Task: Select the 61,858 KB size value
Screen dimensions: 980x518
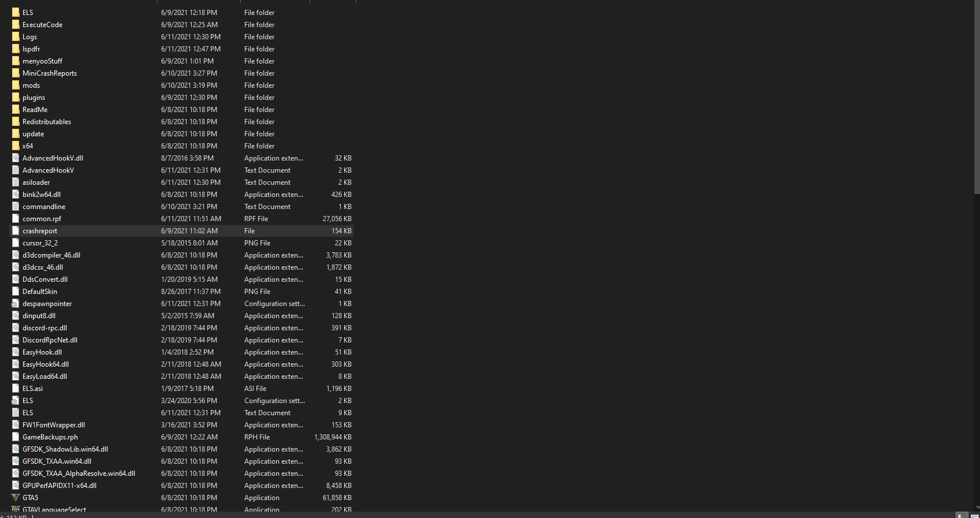Action: pos(337,498)
